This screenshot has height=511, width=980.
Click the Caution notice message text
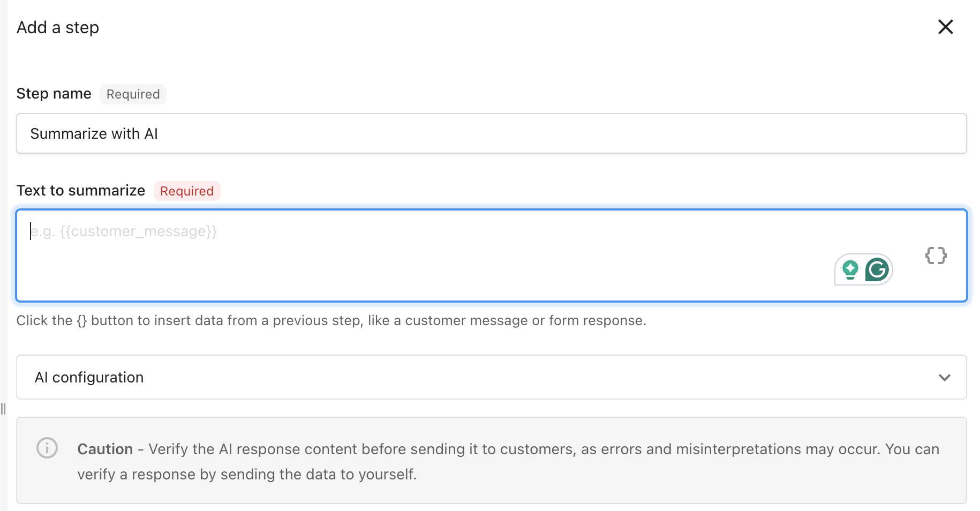click(508, 462)
